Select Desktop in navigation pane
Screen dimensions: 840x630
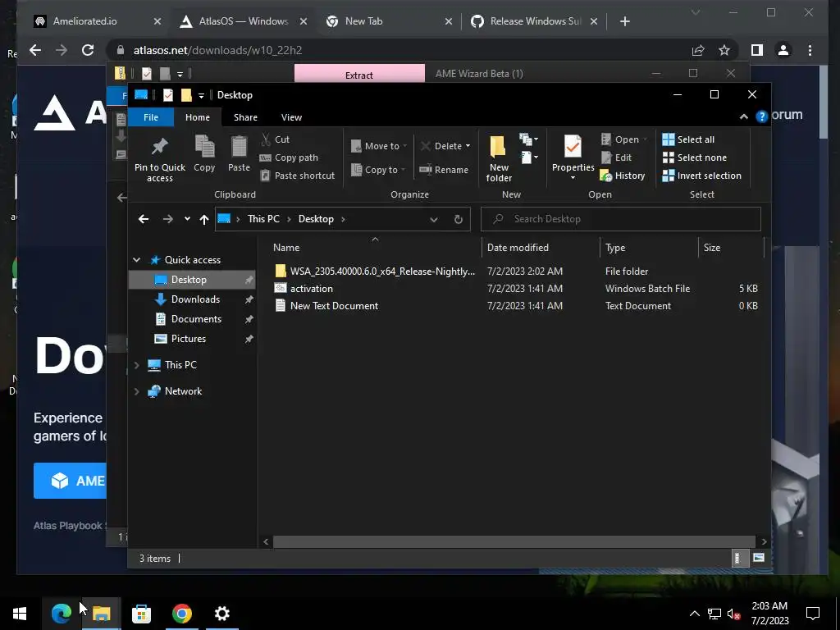(x=192, y=280)
